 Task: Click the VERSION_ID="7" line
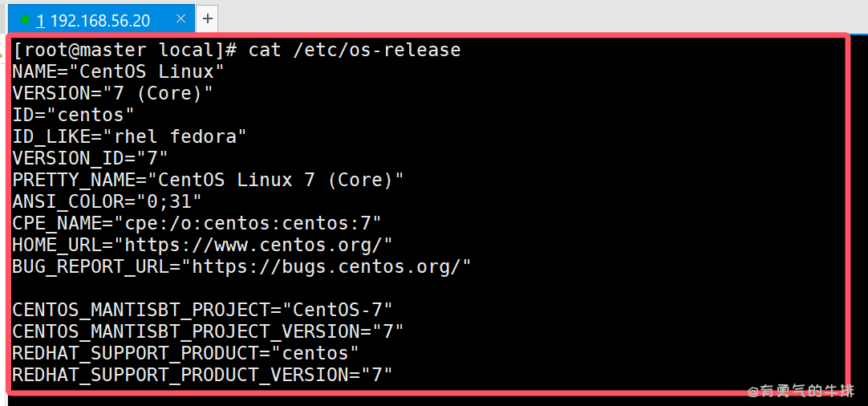coord(90,158)
